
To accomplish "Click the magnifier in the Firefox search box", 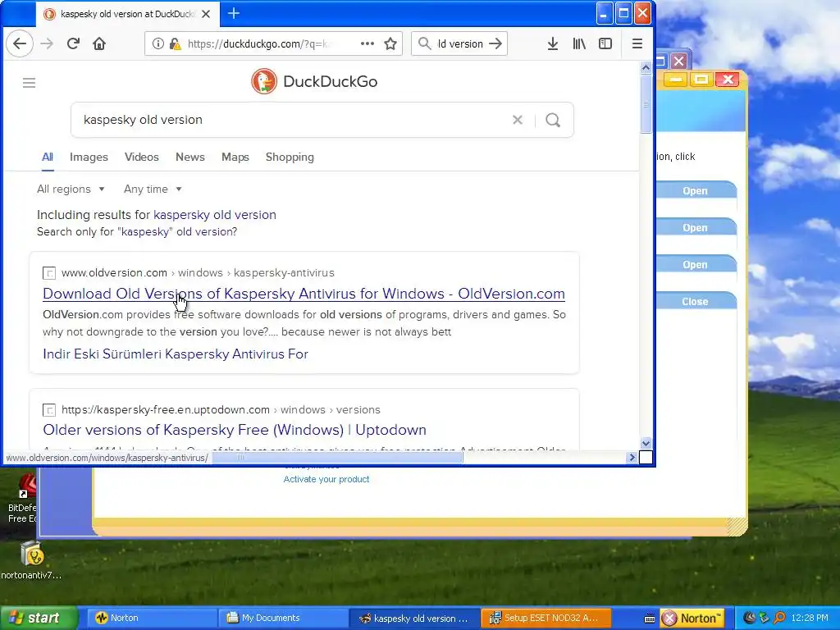I will tap(424, 43).
